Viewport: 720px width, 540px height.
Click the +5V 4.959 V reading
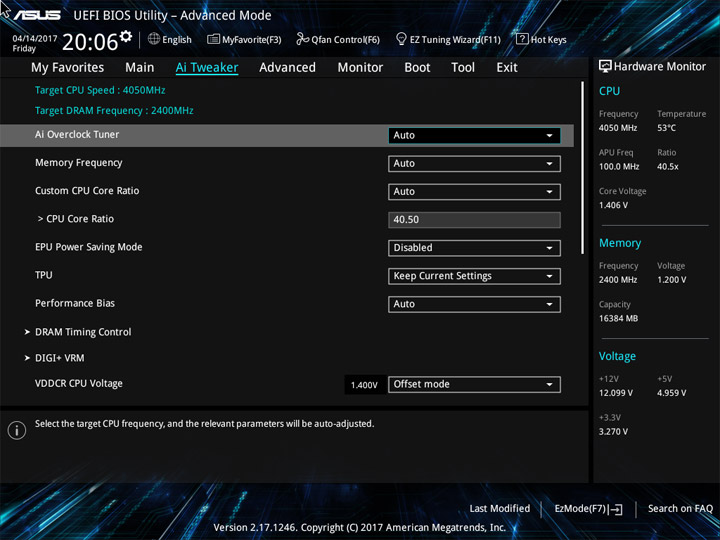(671, 393)
